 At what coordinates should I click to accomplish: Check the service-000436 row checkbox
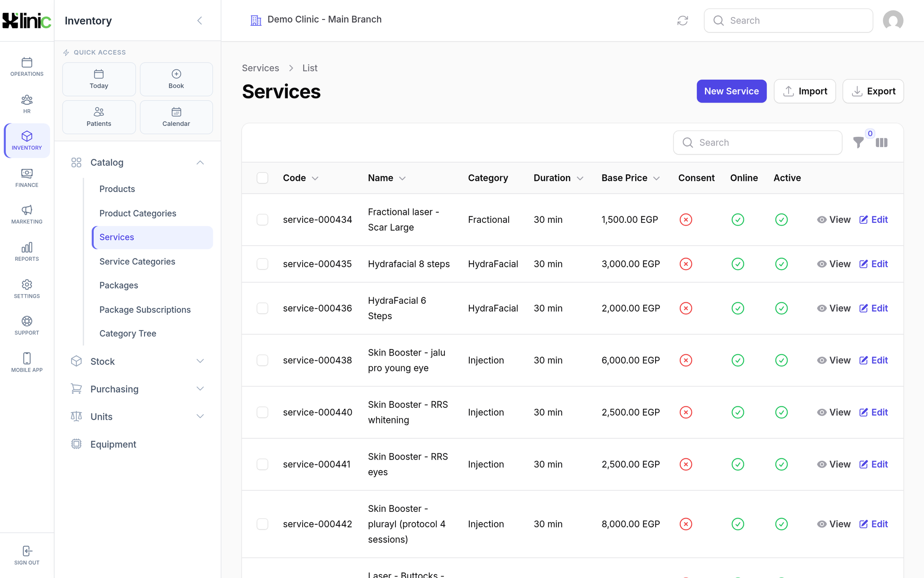[x=262, y=308]
